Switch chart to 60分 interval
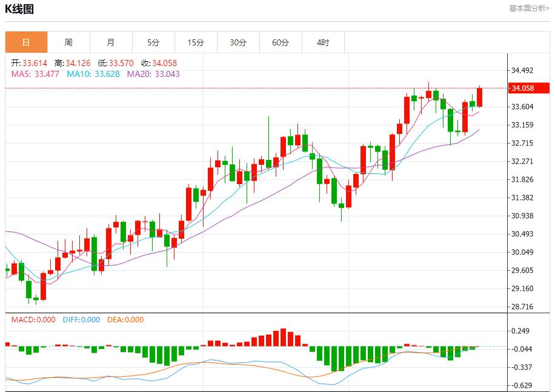This screenshot has width=555, height=392. point(281,42)
